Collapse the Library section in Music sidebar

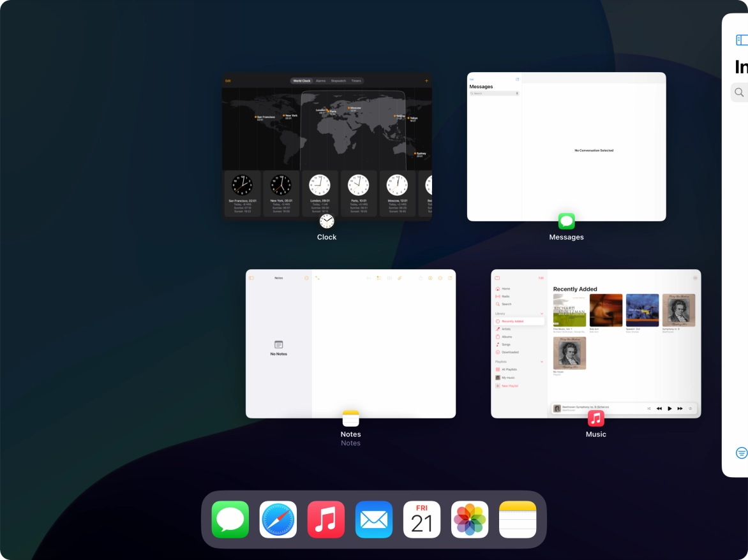542,314
